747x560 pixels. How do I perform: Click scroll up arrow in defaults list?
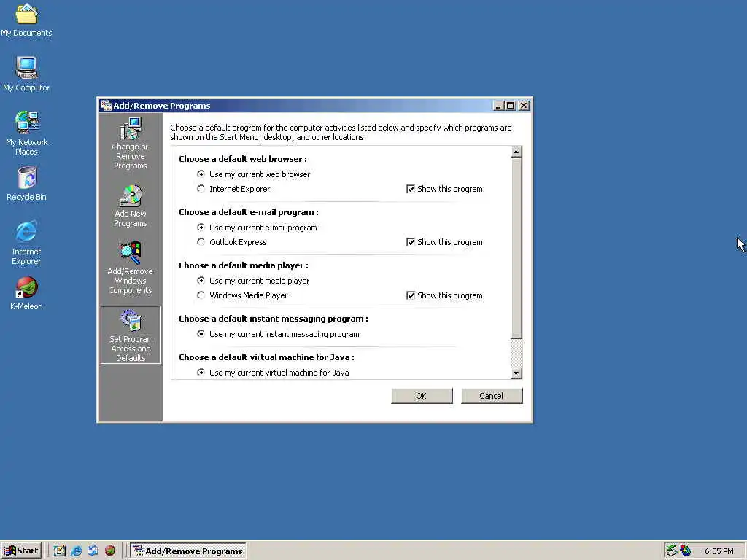point(516,152)
